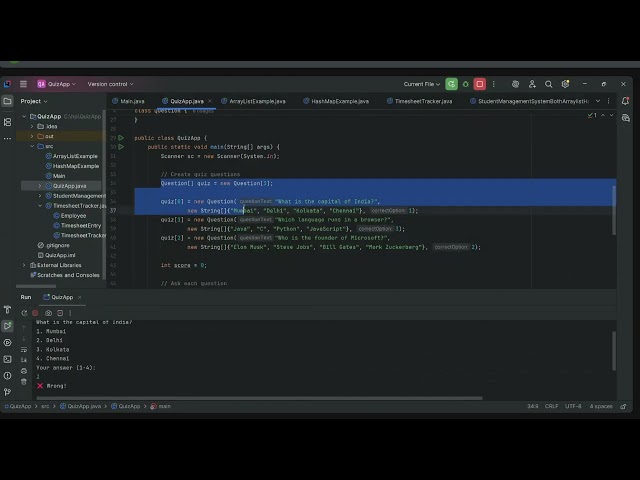This screenshot has height=480, width=640.
Task: Open the Notifications bell
Action: pyautogui.click(x=625, y=101)
